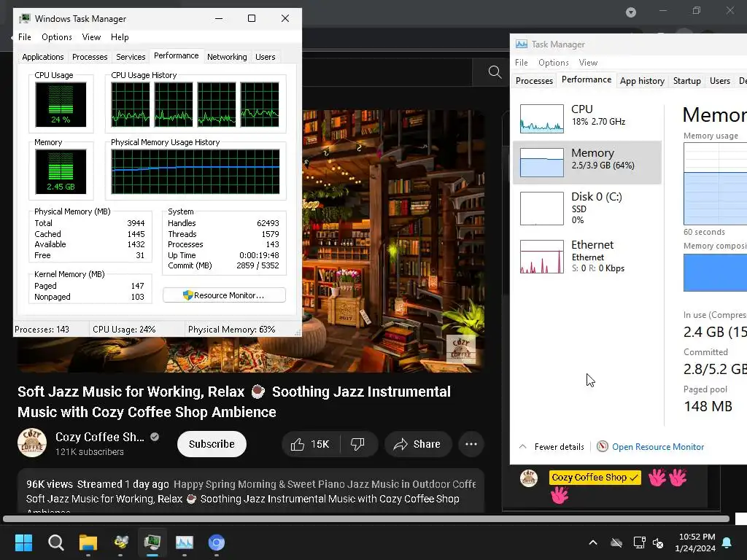
Task: Open Users tab in Windows Task Manager
Action: pyautogui.click(x=265, y=57)
